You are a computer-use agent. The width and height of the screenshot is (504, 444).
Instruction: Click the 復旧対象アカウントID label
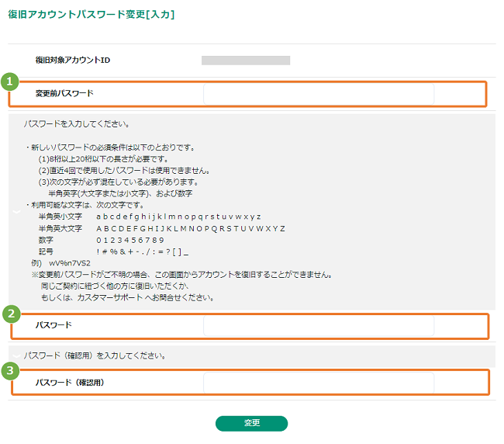pyautogui.click(x=73, y=61)
